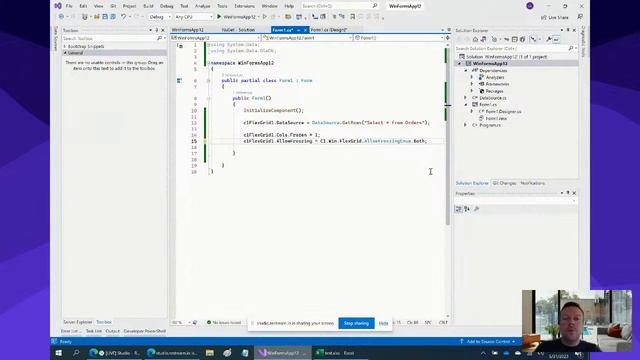
Task: Open the WinFormsApp12 project navigation dropdown
Action: pyautogui.click(x=215, y=38)
